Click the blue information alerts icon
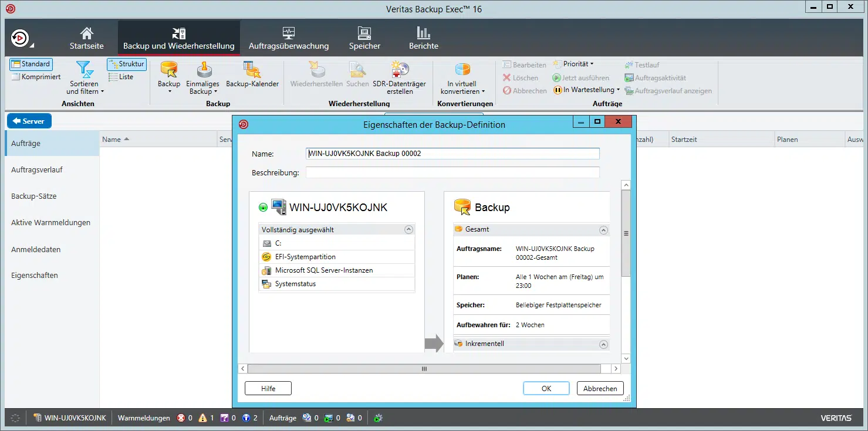Viewport: 868px width, 431px height. (x=246, y=418)
